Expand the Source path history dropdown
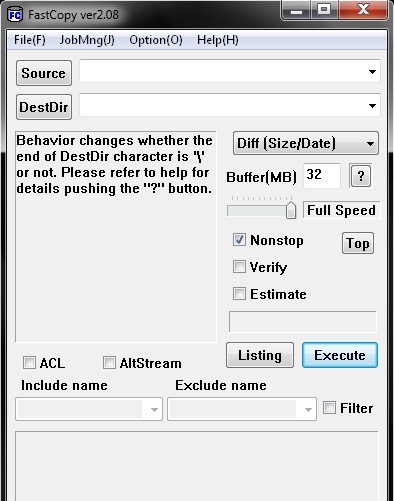This screenshot has width=394, height=501. [372, 71]
